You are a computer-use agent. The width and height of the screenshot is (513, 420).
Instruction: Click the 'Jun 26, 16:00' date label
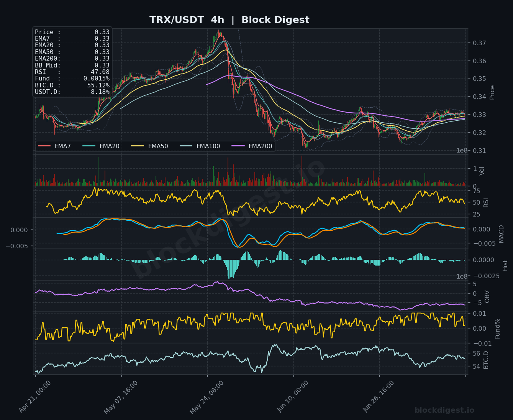point(379,397)
